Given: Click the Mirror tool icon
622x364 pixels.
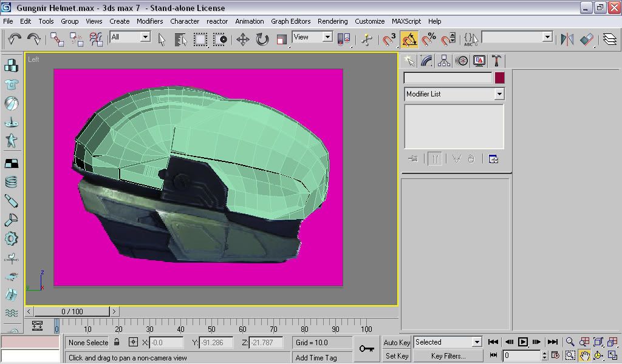Looking at the screenshot, I should (567, 39).
